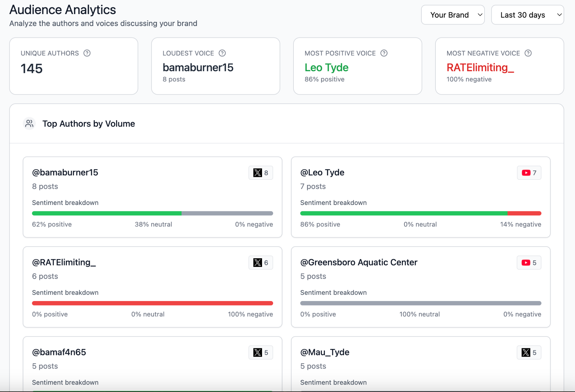Click help icon beside Most Negative Voice
This screenshot has height=392, width=575.
coord(528,53)
